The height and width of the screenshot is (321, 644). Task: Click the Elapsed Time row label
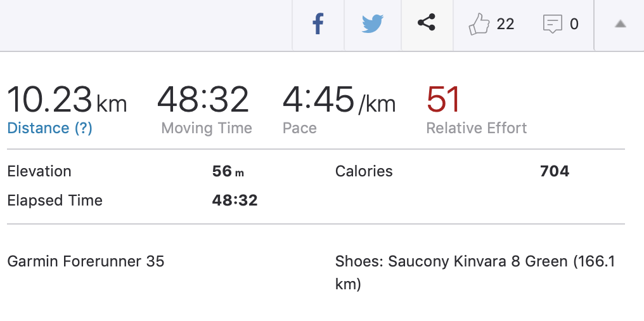click(x=55, y=200)
